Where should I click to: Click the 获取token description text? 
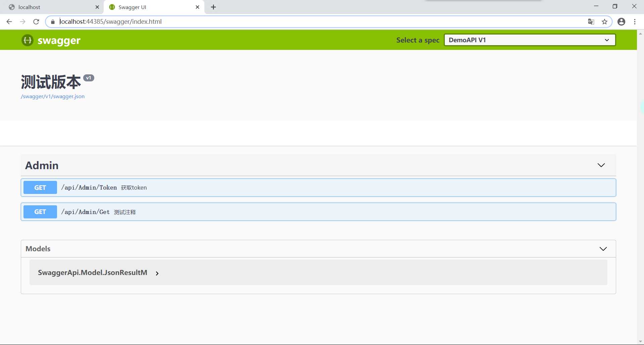134,188
